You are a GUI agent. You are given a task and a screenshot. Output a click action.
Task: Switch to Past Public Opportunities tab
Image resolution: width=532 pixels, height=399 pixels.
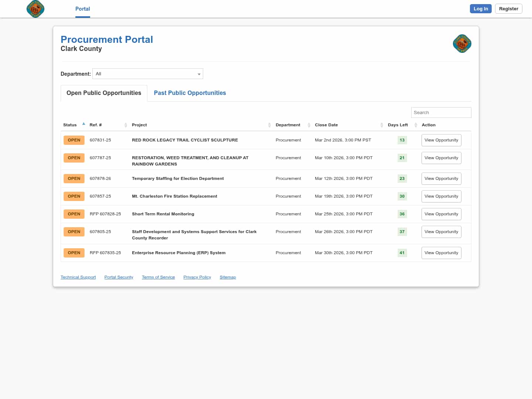[x=190, y=93]
